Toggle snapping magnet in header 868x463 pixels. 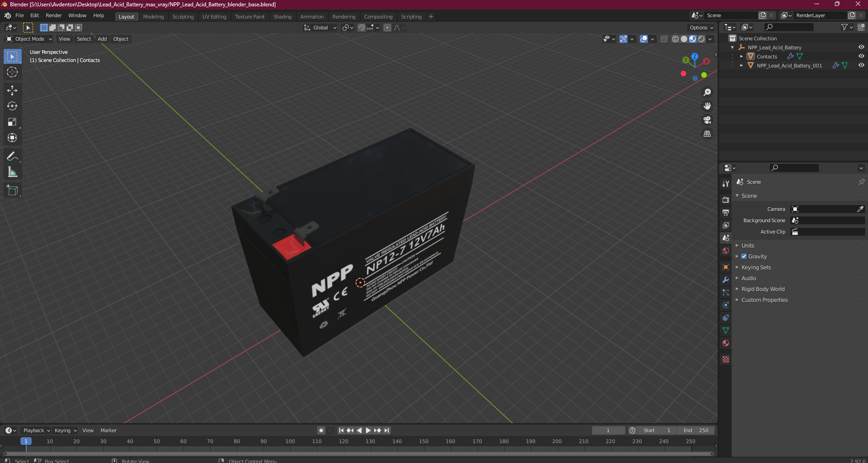pos(361,28)
